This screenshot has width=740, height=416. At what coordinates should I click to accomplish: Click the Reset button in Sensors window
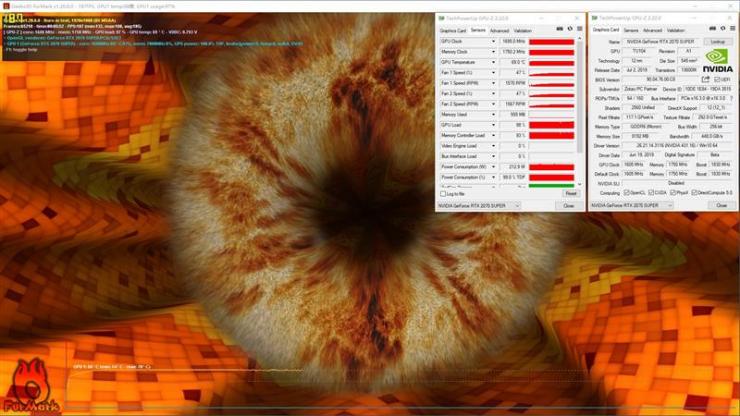(x=571, y=194)
